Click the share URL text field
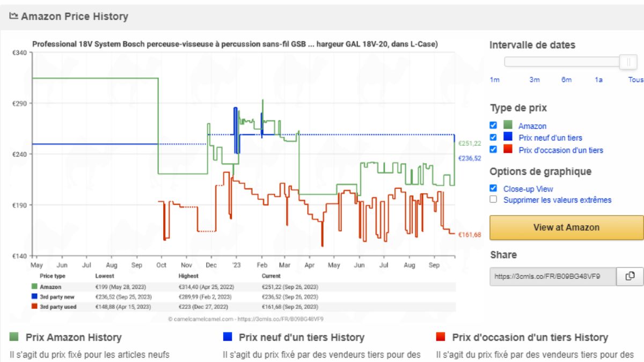 (552, 277)
